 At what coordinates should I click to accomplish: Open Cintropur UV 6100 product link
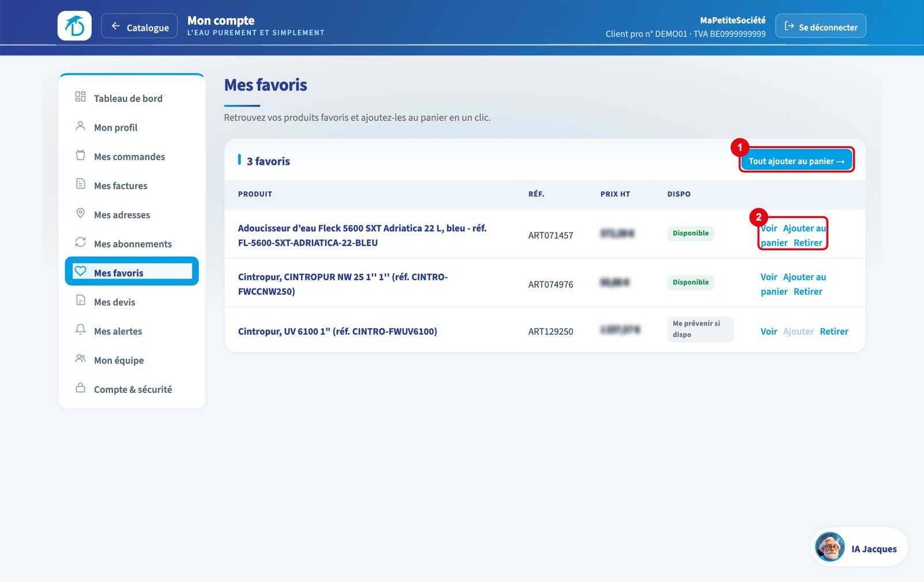click(337, 331)
